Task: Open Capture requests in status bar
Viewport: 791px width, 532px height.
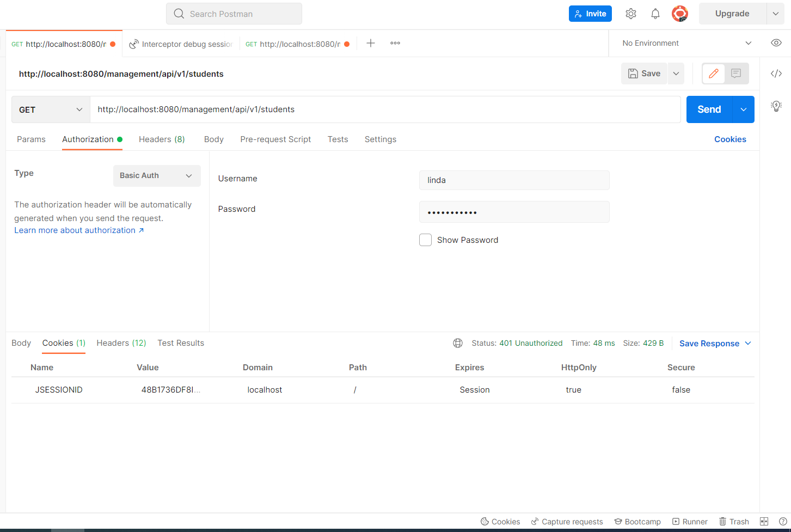Action: click(567, 522)
